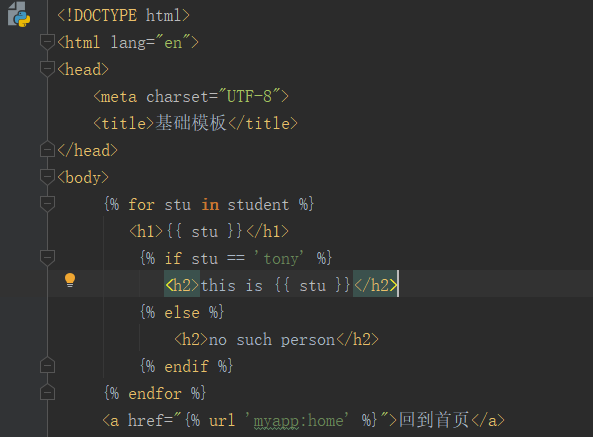Click the 'home' url name in href
The image size is (593, 437).
(x=326, y=420)
